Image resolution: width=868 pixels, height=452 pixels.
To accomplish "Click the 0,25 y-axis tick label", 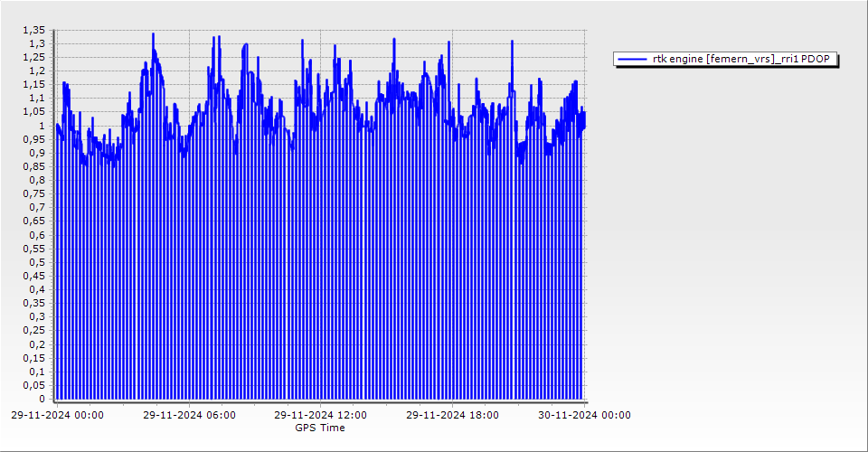I will click(x=34, y=330).
